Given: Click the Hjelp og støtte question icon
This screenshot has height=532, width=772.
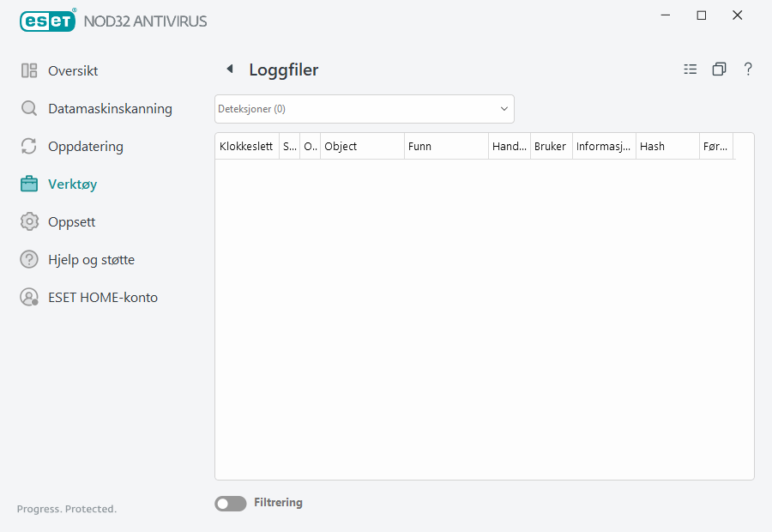Looking at the screenshot, I should (x=28, y=259).
